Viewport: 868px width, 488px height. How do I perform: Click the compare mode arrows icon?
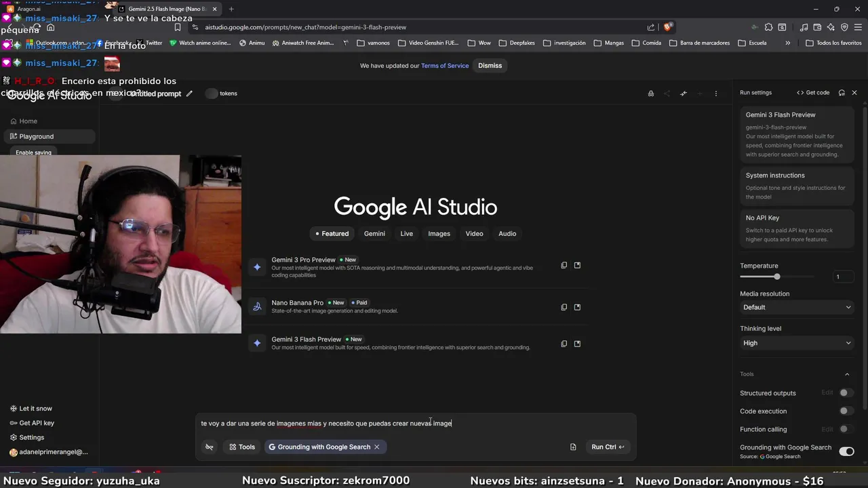tap(684, 94)
